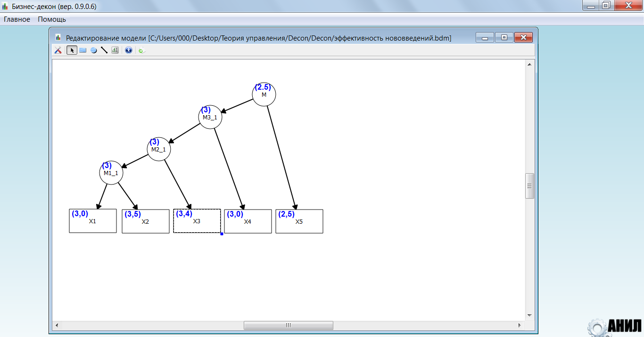Restore down the main Бизнес-декон window
The height and width of the screenshot is (337, 644).
coord(606,5)
